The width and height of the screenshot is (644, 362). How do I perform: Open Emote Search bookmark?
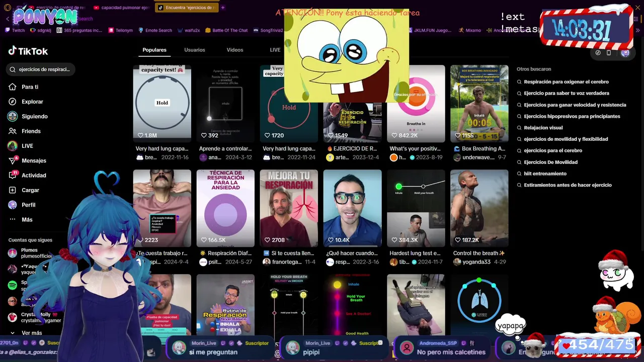point(155,30)
